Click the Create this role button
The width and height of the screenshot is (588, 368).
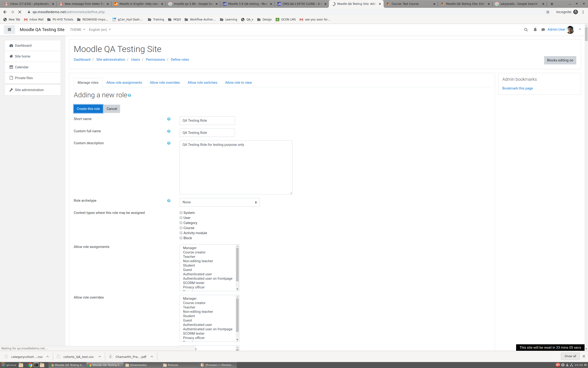click(88, 109)
